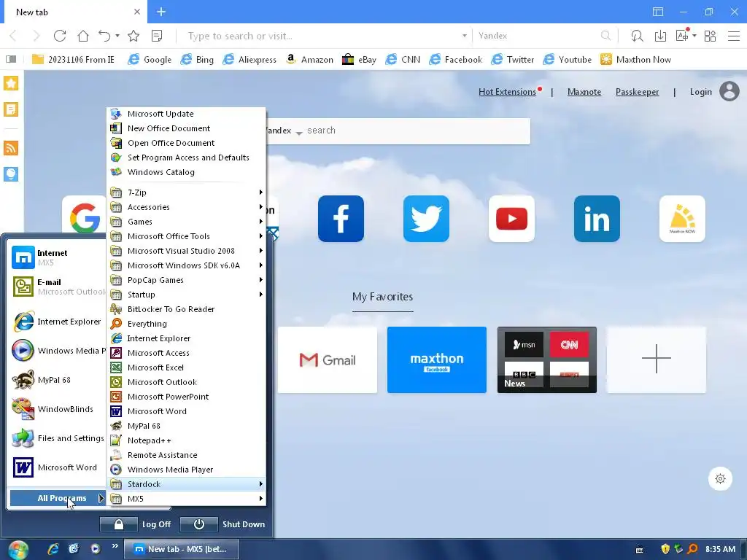Expand the MX5 program folder
Image resolution: width=747 pixels, height=560 pixels.
(186, 499)
